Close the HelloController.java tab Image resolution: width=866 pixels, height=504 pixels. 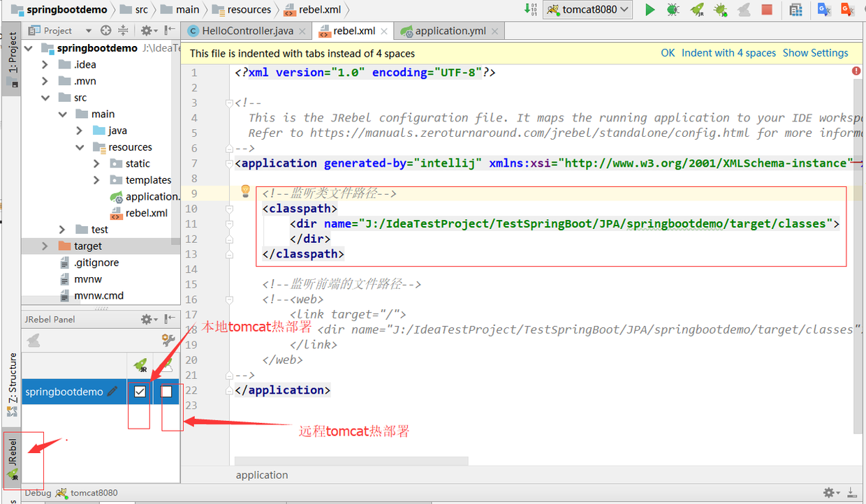(302, 31)
